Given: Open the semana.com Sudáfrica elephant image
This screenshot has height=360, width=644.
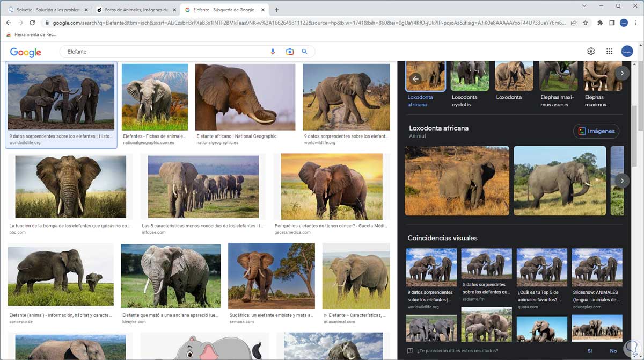Looking at the screenshot, I should pyautogui.click(x=272, y=276).
